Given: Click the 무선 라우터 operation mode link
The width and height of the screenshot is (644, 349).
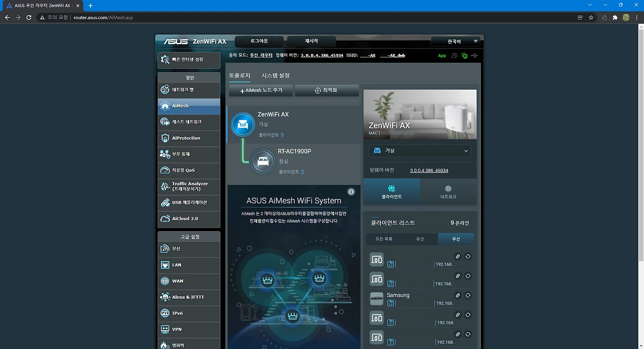Looking at the screenshot, I should click(261, 55).
